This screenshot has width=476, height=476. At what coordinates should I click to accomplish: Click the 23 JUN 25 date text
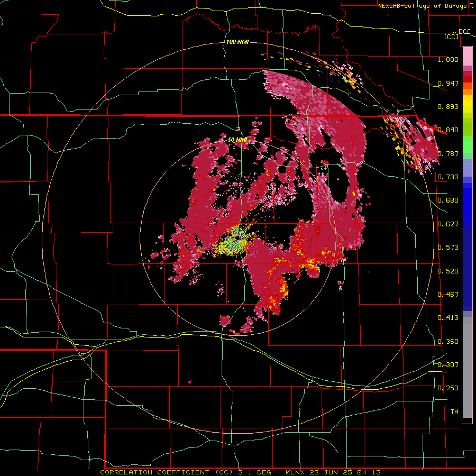pos(330,472)
